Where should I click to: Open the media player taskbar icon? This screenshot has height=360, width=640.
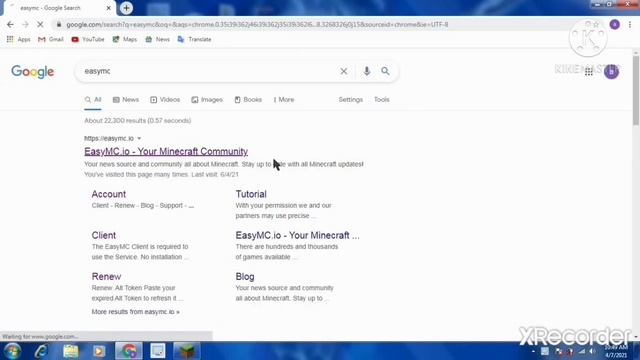coord(99,351)
